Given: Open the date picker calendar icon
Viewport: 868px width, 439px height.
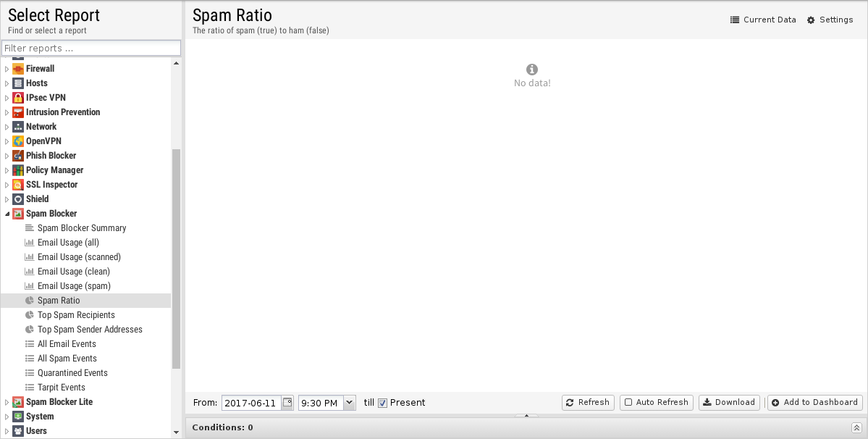Looking at the screenshot, I should tap(287, 403).
